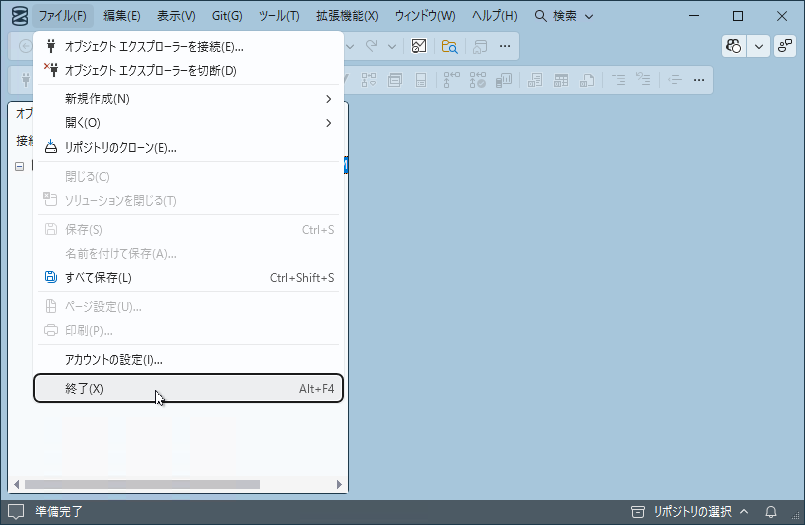The width and height of the screenshot is (805, 525).
Task: Click リポジトリの選択 in the status bar
Action: (x=691, y=512)
